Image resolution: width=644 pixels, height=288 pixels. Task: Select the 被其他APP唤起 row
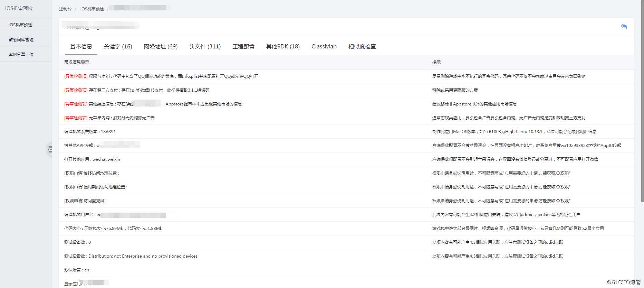point(346,145)
